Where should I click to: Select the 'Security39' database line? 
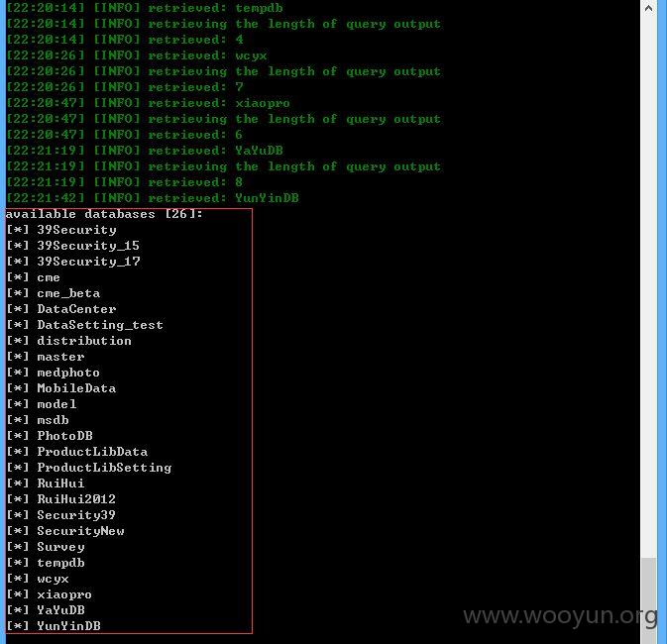click(x=61, y=515)
